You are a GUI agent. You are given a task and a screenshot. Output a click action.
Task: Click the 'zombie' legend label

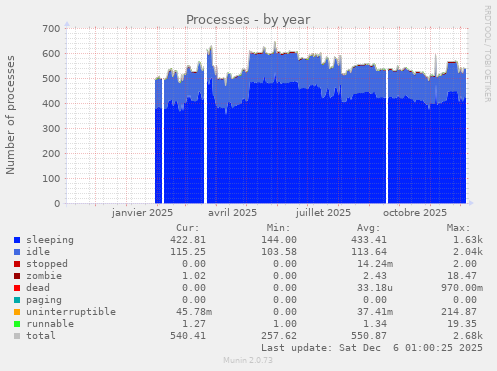44,276
